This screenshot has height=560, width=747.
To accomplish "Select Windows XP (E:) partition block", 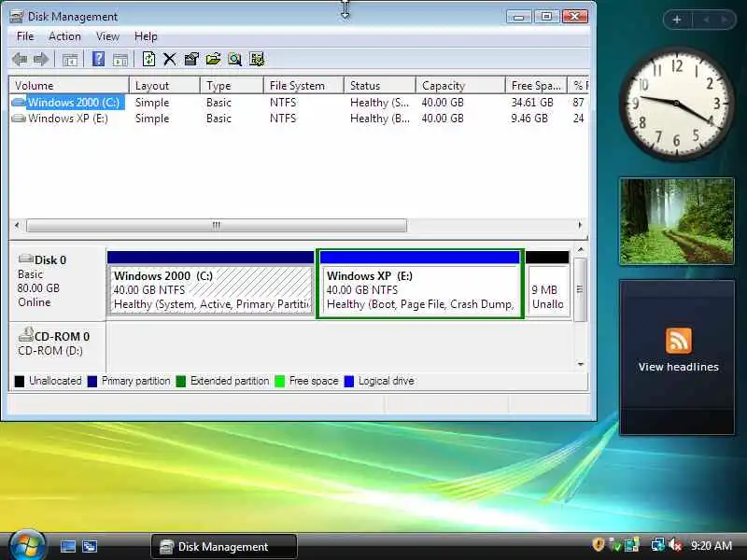I will click(x=419, y=283).
